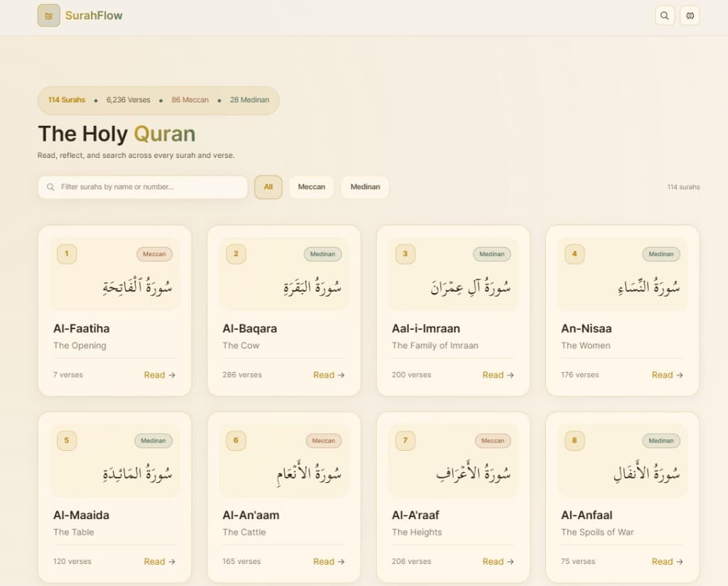728x586 pixels.
Task: Select the Al-Baqara surah title
Action: pos(250,329)
